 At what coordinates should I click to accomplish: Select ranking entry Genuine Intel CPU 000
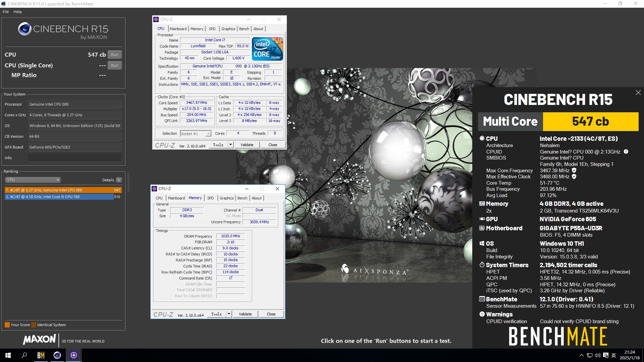pyautogui.click(x=63, y=190)
